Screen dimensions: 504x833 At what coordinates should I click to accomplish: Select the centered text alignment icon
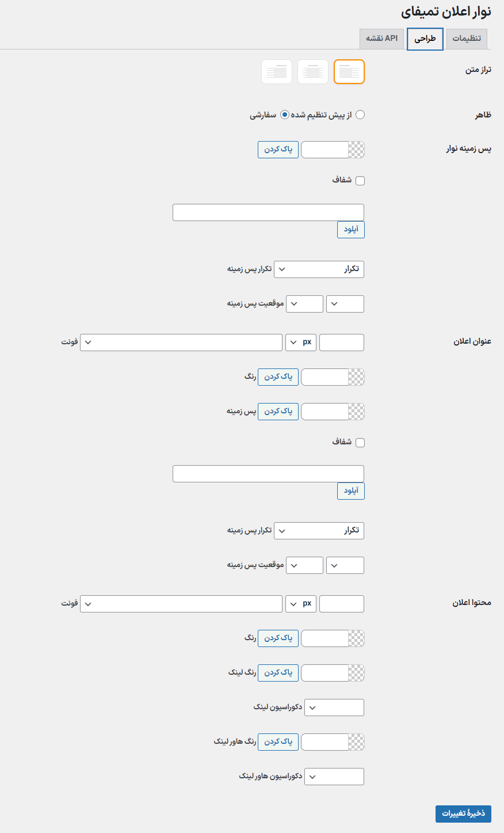pos(313,72)
